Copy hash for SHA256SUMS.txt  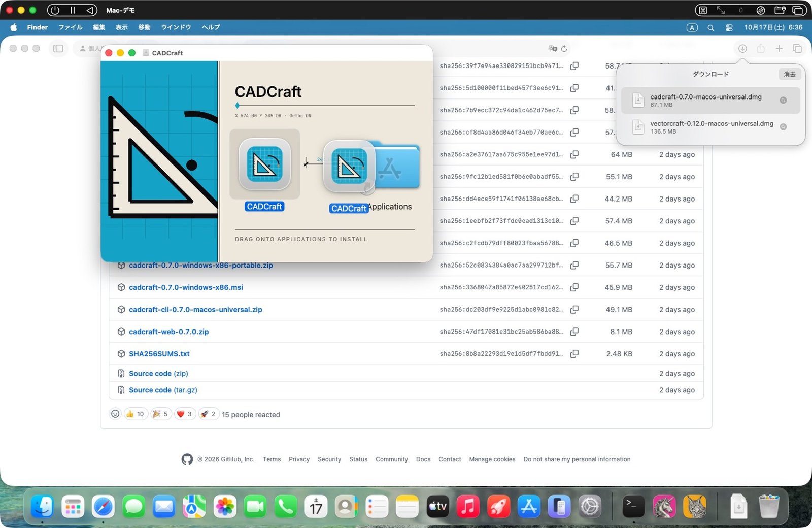point(574,354)
